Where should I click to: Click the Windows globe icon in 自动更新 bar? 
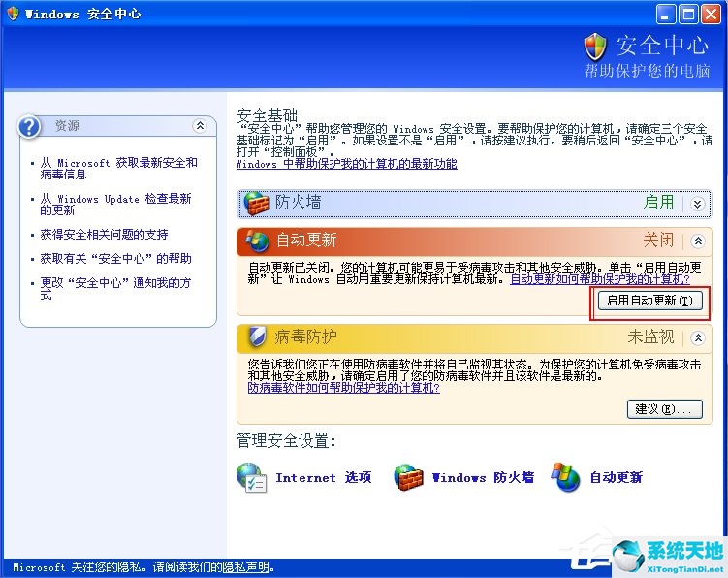click(257, 241)
